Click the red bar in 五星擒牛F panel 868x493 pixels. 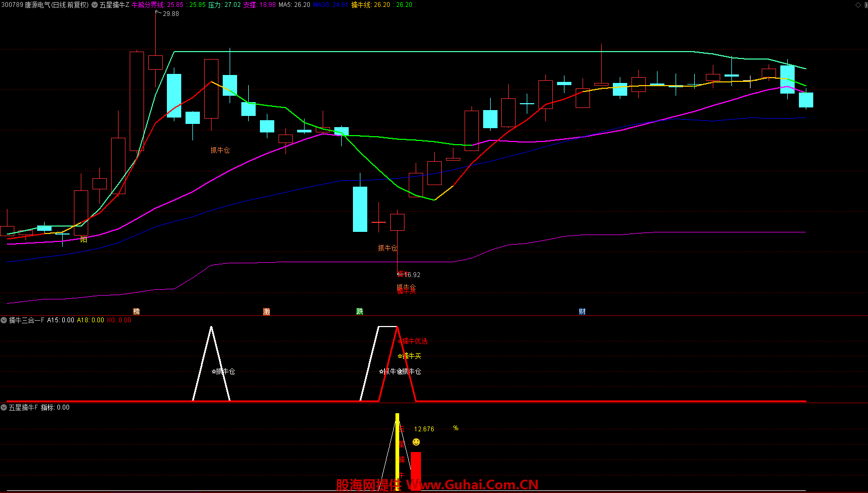pos(416,471)
